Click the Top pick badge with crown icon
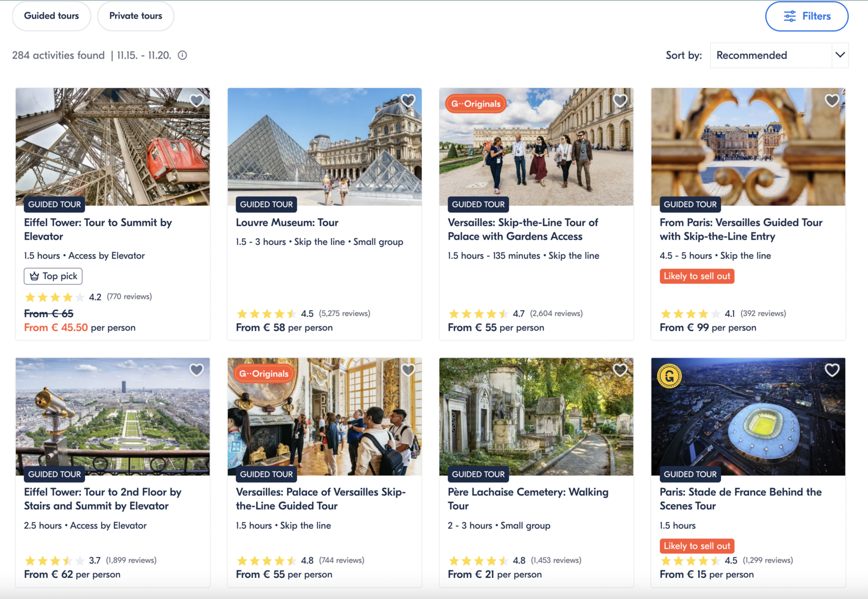868x599 pixels. (x=53, y=276)
